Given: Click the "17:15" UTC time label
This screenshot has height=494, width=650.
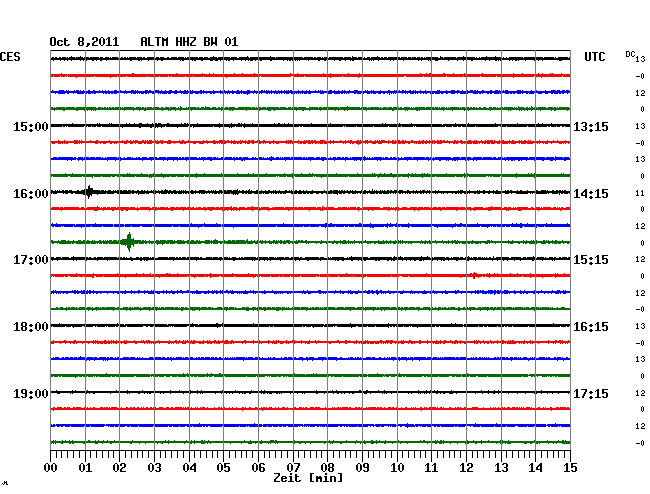Looking at the screenshot, I should [x=591, y=393].
